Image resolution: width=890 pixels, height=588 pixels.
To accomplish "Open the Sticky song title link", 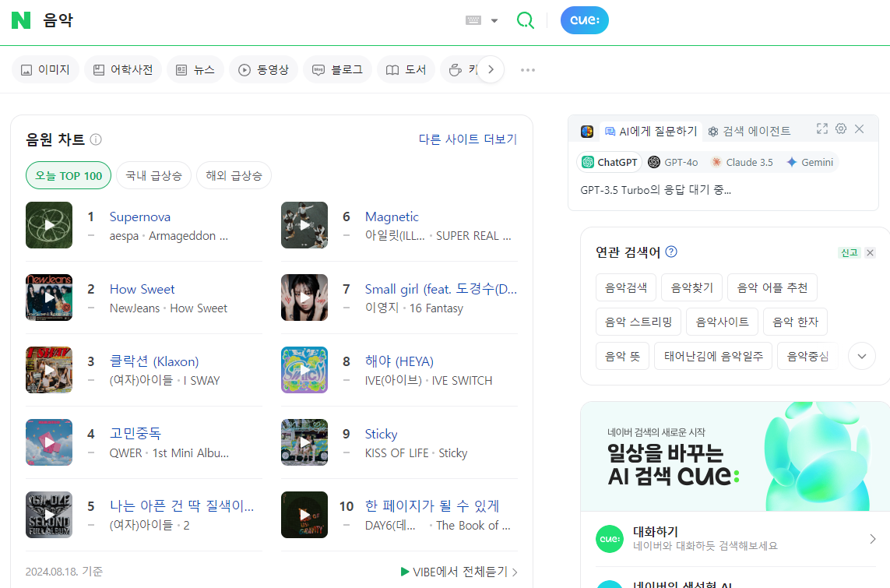I will [381, 435].
